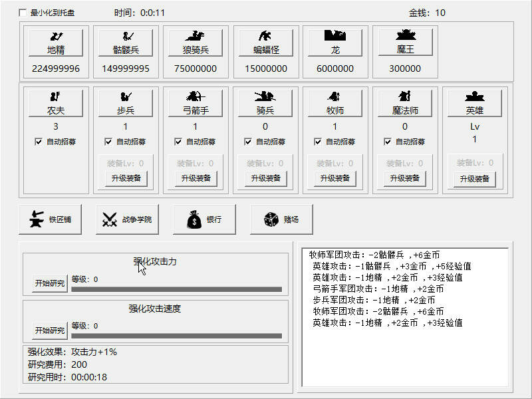Attack the 蝙蝠怪 bat monster icon
This screenshot has width=532, height=399.
pos(265,41)
